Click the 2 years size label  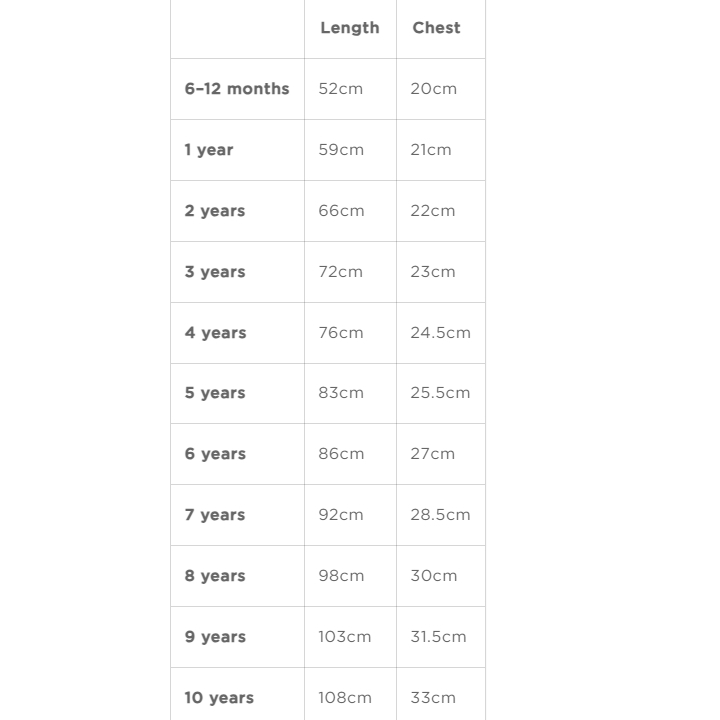[215, 211]
